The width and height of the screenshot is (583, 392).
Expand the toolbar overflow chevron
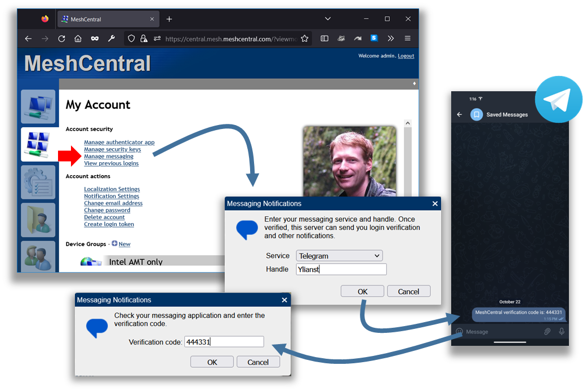tap(390, 38)
